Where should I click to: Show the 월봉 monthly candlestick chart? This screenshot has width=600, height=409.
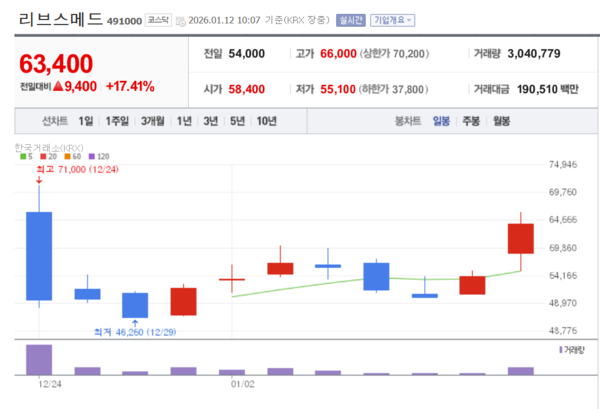501,122
